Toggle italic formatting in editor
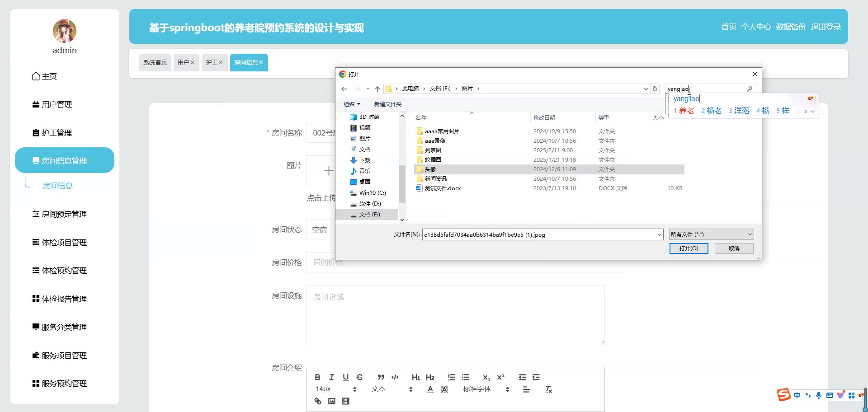The width and height of the screenshot is (868, 412). 331,377
